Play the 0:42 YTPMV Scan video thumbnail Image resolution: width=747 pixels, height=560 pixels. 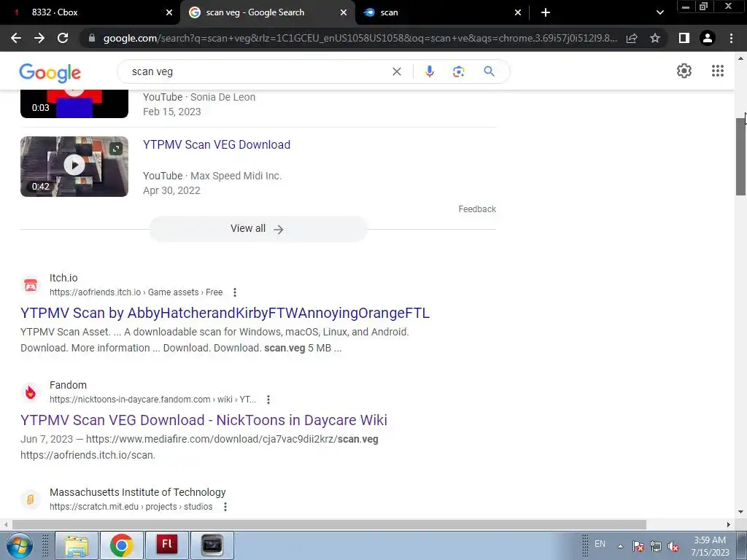(74, 166)
